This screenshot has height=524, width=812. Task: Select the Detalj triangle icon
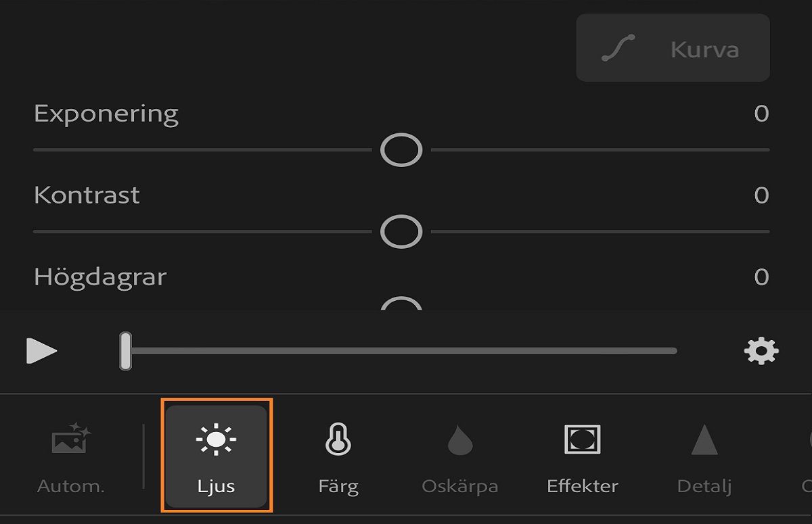coord(704,440)
